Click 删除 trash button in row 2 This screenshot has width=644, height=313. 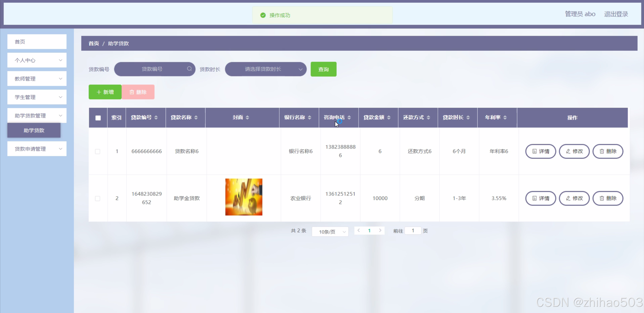(x=608, y=198)
